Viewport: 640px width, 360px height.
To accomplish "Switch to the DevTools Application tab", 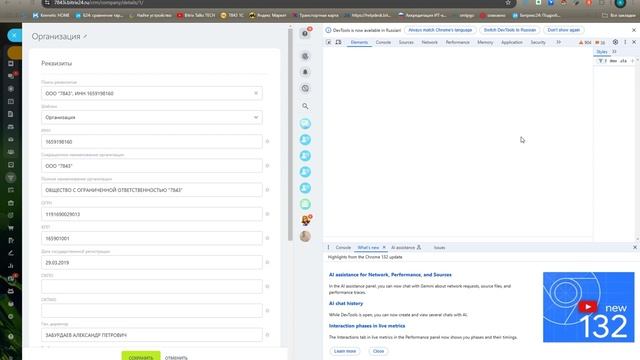I will pos(512,42).
